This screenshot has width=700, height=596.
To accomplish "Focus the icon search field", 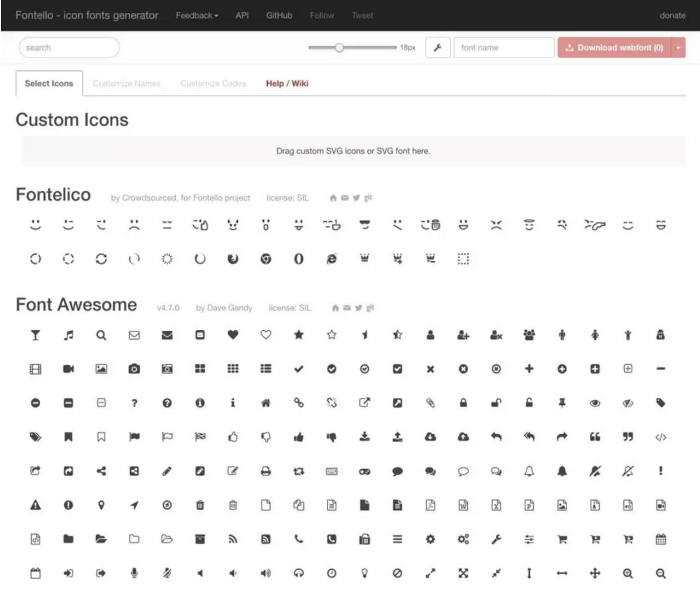I will [69, 48].
